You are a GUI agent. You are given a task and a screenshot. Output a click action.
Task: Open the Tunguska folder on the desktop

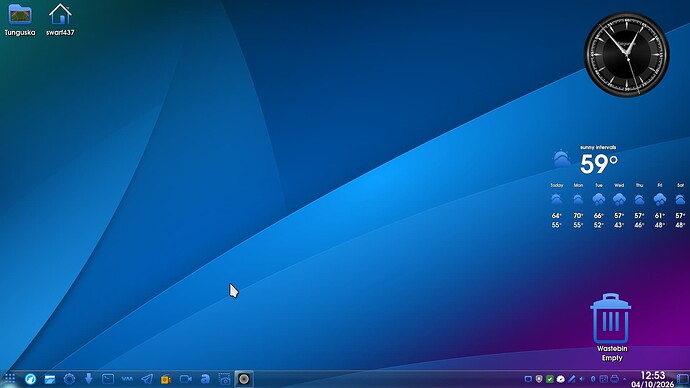click(x=20, y=20)
